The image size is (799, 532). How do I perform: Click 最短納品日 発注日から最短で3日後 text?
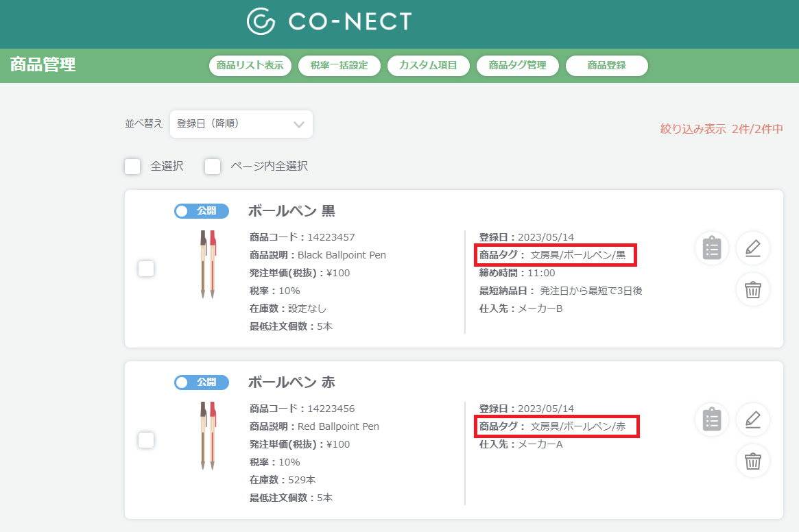[x=560, y=291]
